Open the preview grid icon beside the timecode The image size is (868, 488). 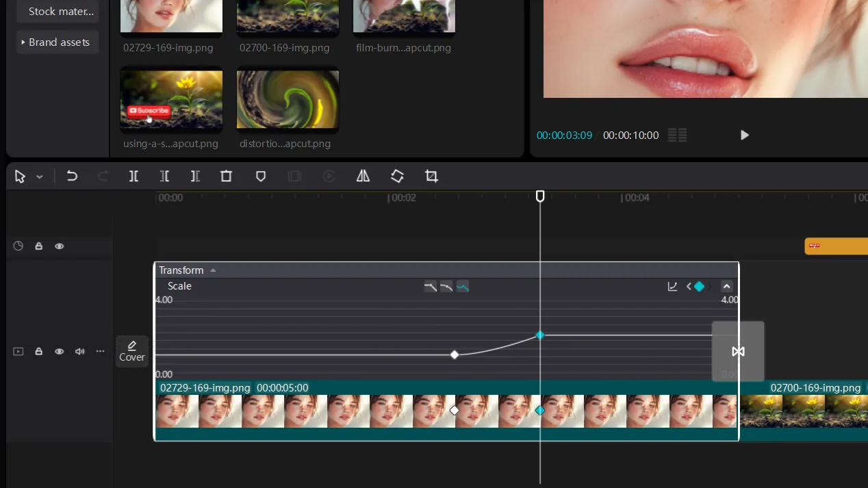click(x=677, y=136)
